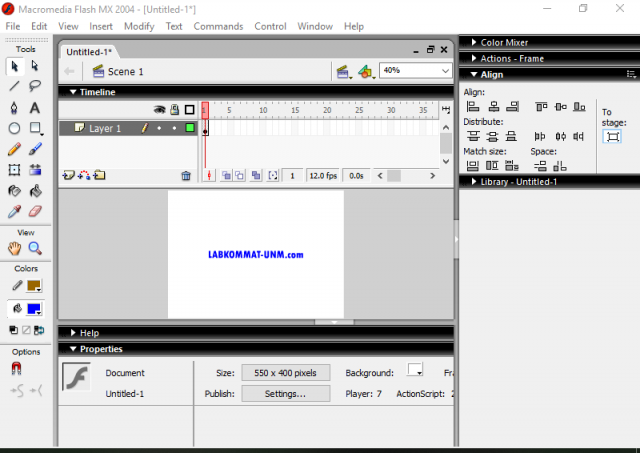Screen dimensions: 640x453
Task: Select the Pencil tool
Action: pos(14,149)
